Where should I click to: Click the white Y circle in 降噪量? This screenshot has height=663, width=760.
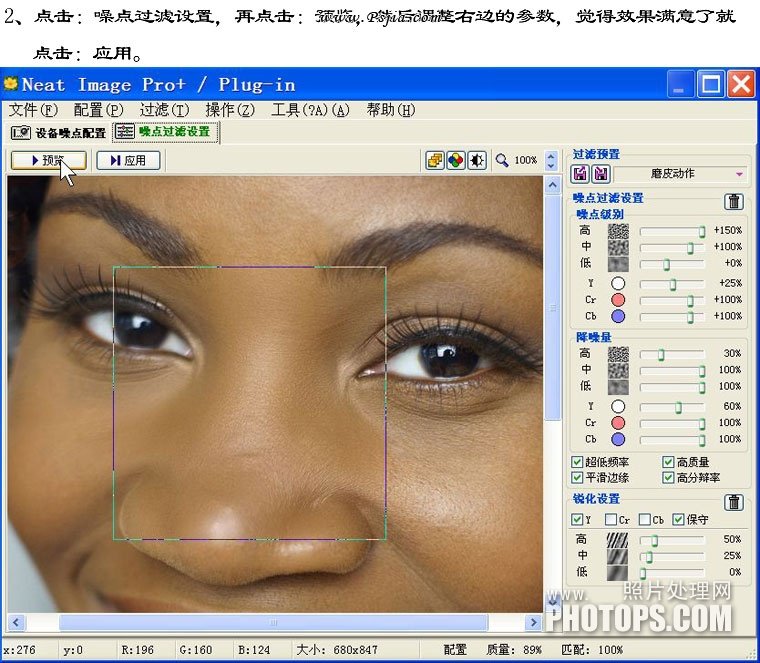(x=618, y=406)
